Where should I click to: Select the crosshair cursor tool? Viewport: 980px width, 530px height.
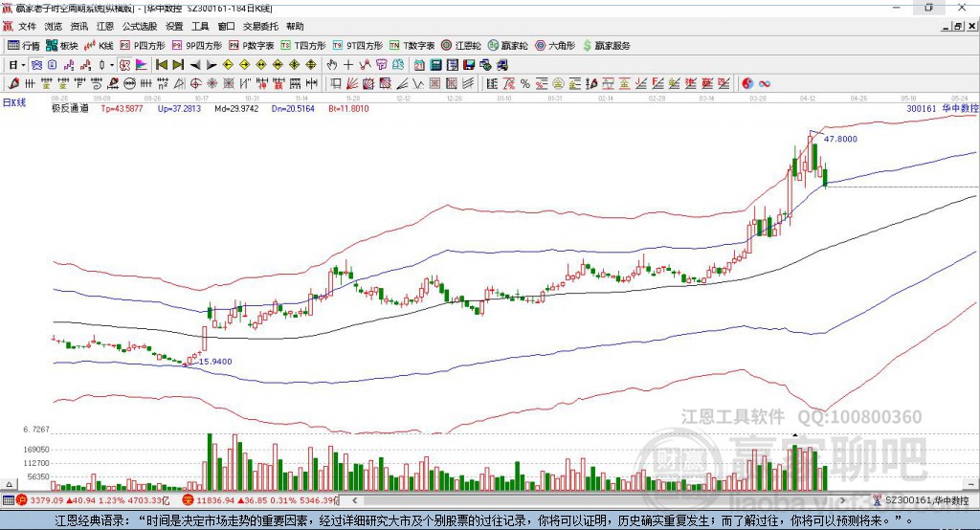point(348,65)
